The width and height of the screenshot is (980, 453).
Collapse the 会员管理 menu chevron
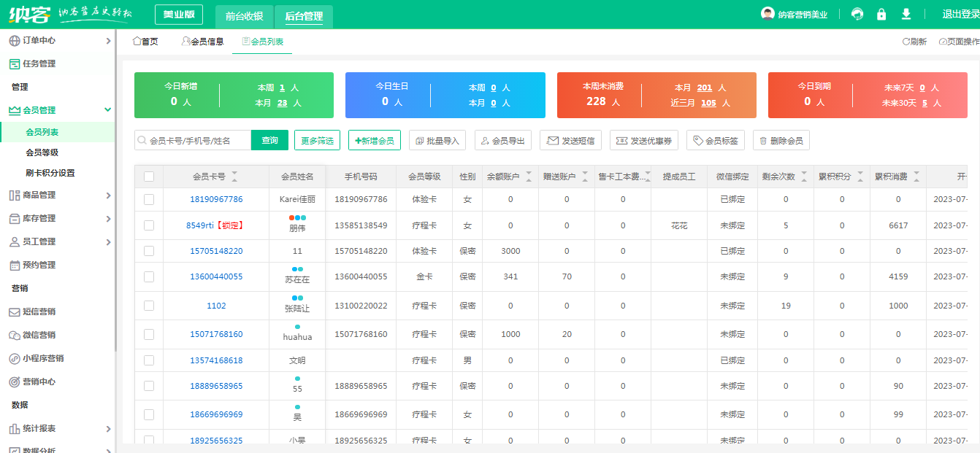[108, 110]
